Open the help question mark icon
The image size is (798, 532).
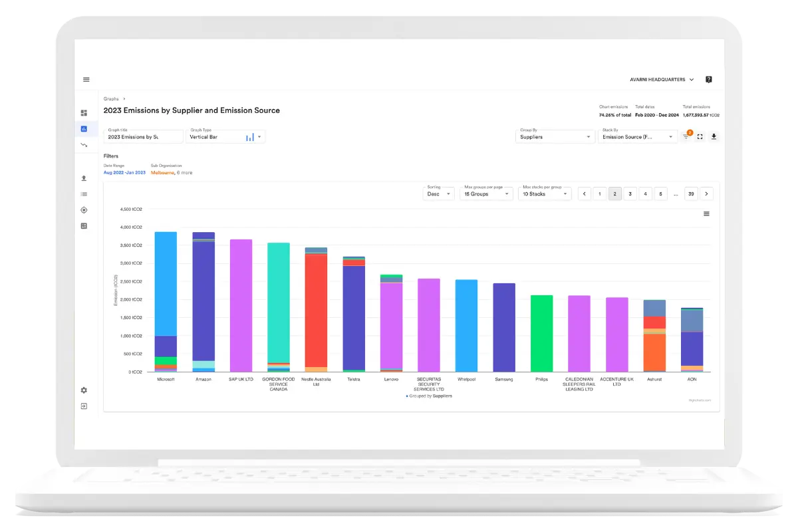pos(709,80)
